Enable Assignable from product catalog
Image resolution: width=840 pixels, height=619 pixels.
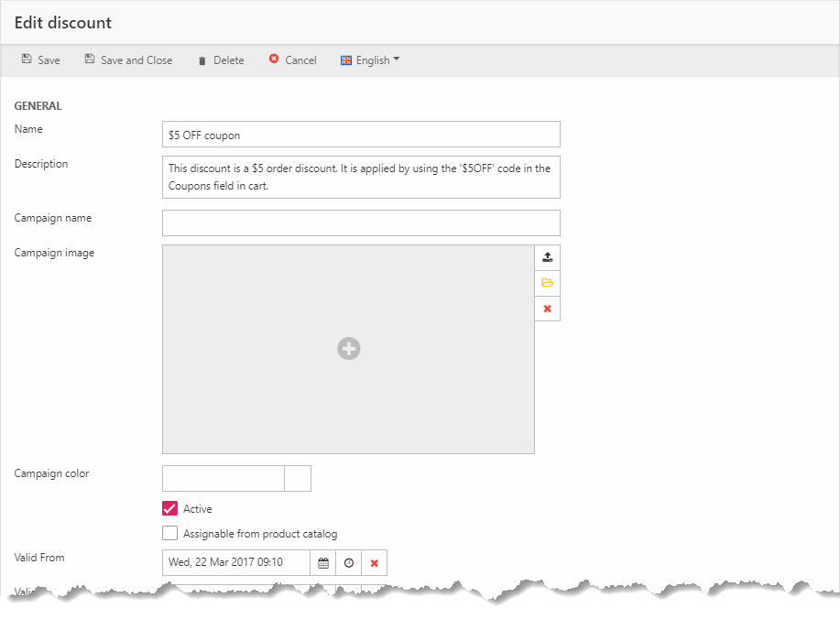pyautogui.click(x=169, y=534)
